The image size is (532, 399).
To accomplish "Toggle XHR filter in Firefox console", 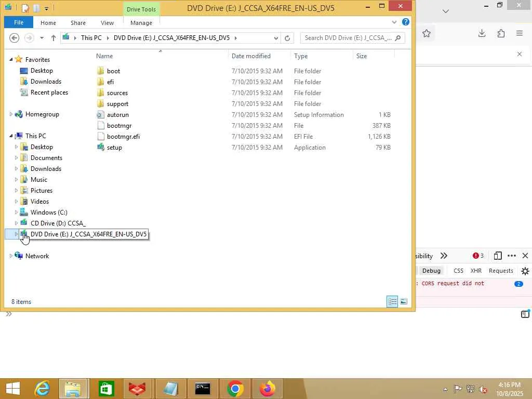I will click(x=476, y=271).
